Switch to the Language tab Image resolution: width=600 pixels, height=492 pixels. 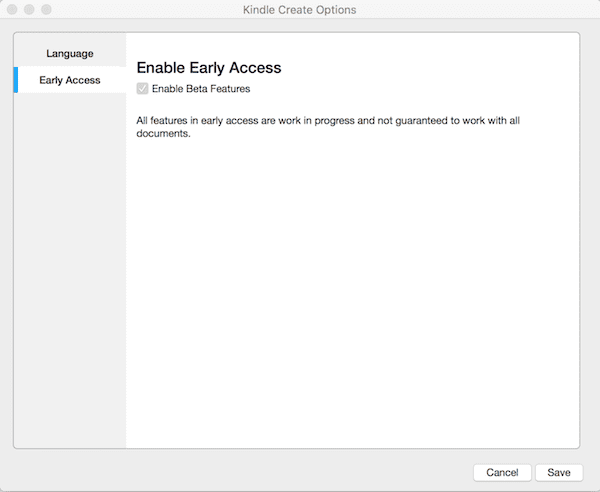coord(70,53)
